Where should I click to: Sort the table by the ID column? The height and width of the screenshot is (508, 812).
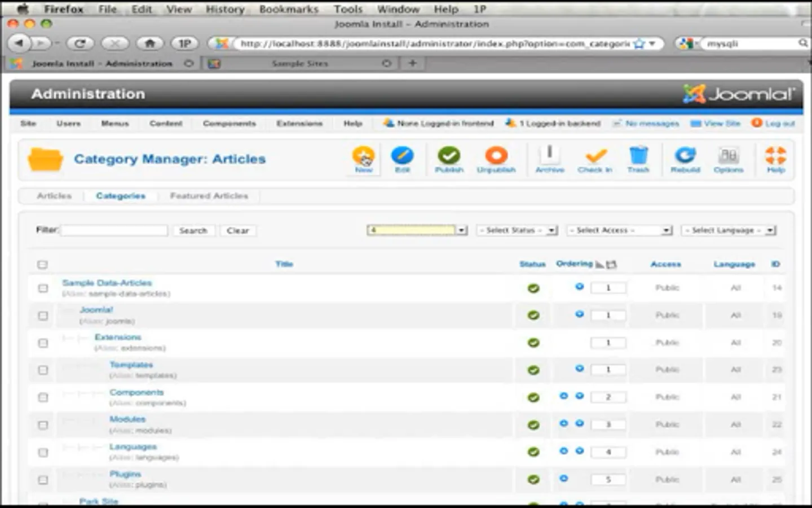click(776, 264)
